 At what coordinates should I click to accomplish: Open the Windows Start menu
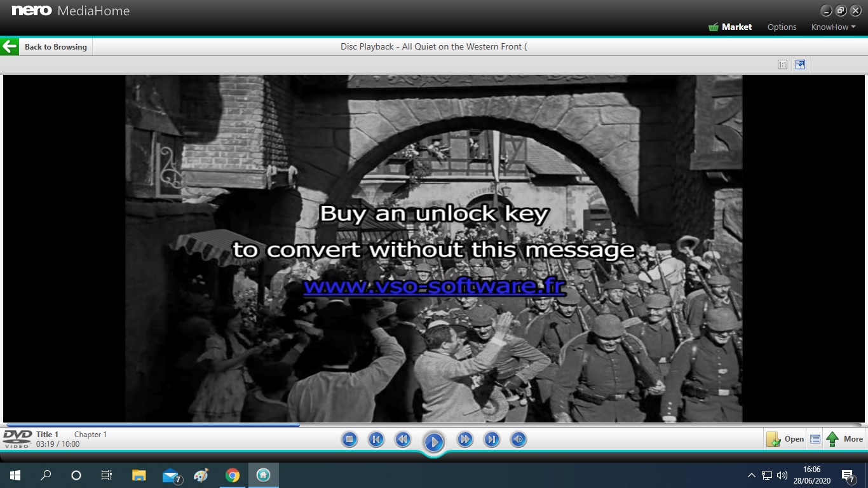(x=15, y=475)
